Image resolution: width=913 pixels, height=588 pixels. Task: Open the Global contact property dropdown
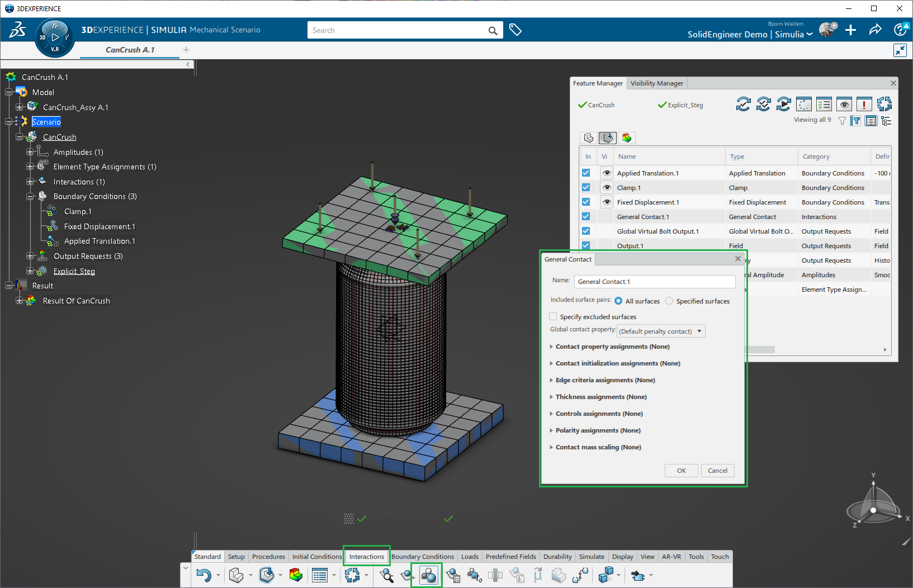(660, 331)
